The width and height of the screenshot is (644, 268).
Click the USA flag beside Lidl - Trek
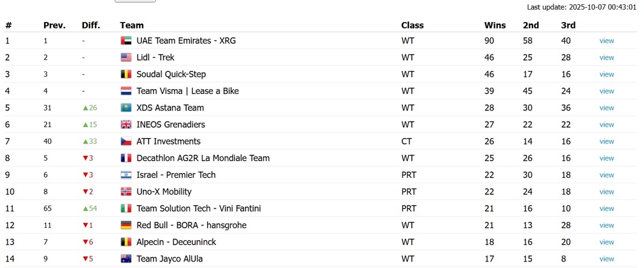click(x=126, y=57)
